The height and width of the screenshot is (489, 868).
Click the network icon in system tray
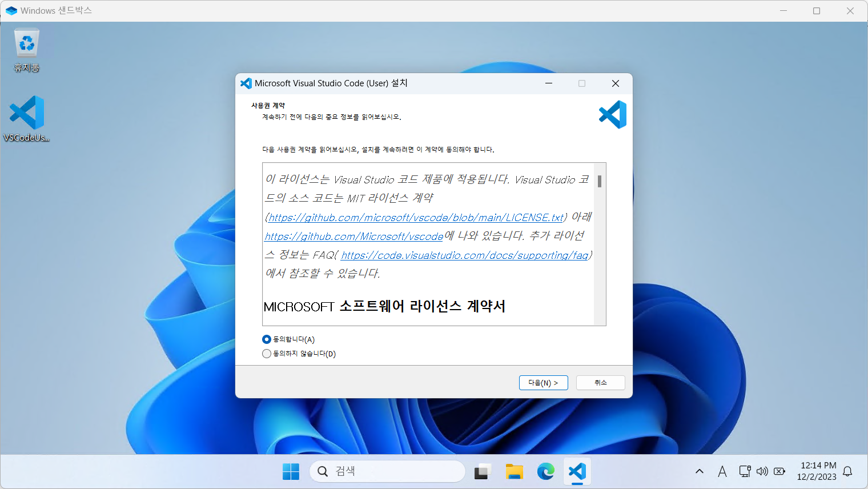pos(745,471)
